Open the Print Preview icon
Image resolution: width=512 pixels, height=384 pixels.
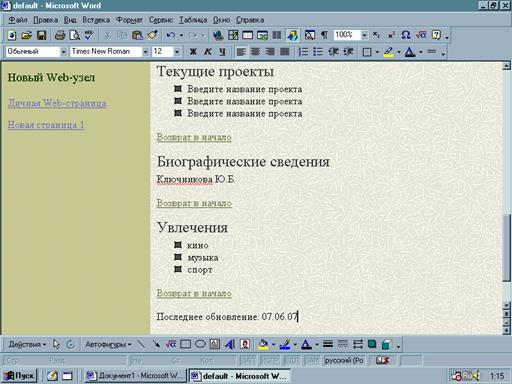coord(74,35)
